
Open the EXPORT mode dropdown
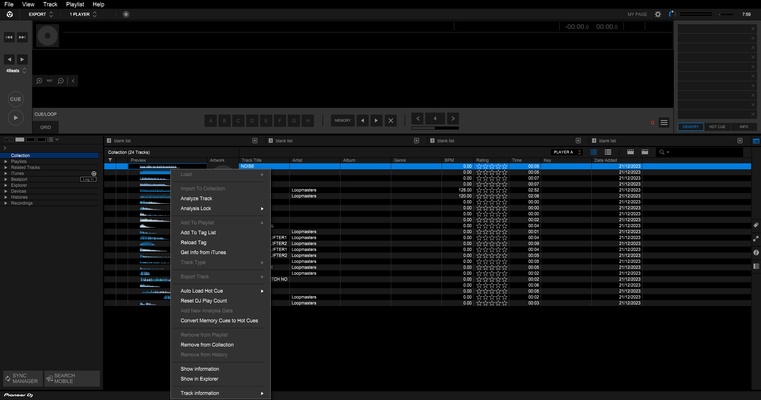pyautogui.click(x=40, y=15)
